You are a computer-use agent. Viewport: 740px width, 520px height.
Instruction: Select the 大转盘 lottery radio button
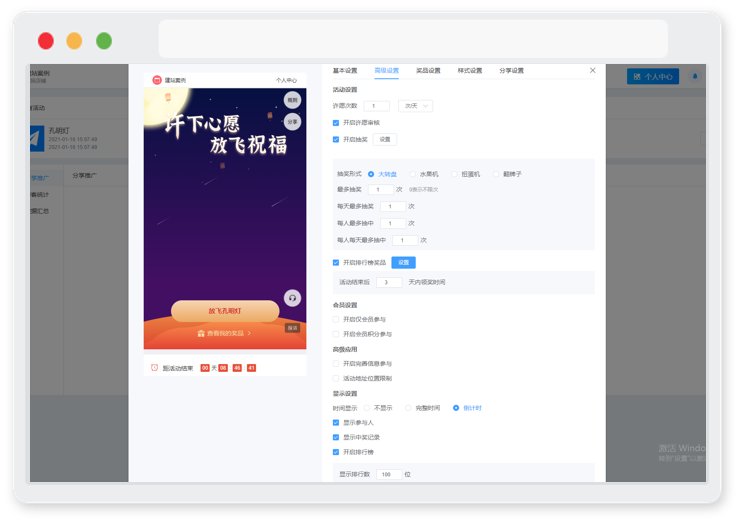pyautogui.click(x=371, y=174)
